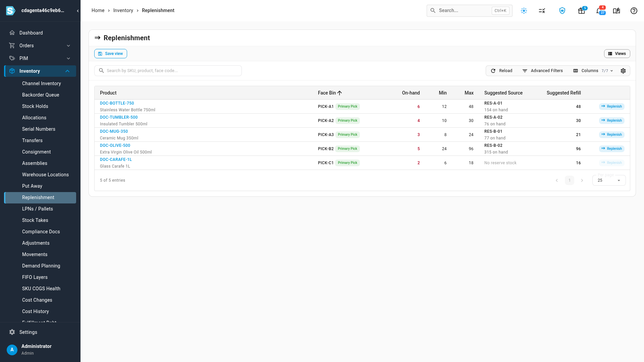Replenish DOC-MUG-350 row
Viewport: 644px width, 362px height.
coord(612,135)
